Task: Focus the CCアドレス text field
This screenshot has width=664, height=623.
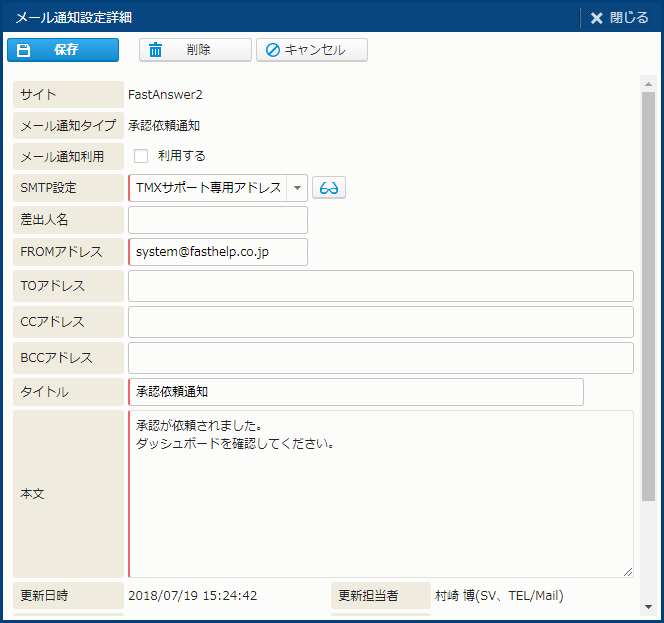Action: pos(380,322)
